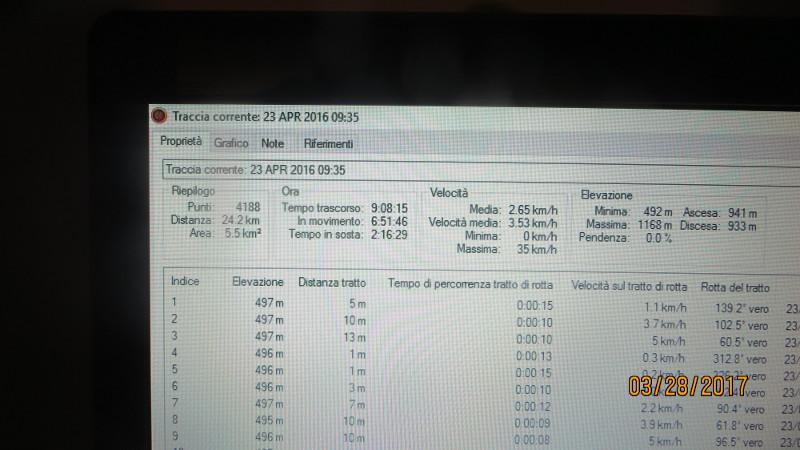Click Tempo di percorrenza tratto di rotta header
This screenshot has width=800, height=450.
pos(470,284)
